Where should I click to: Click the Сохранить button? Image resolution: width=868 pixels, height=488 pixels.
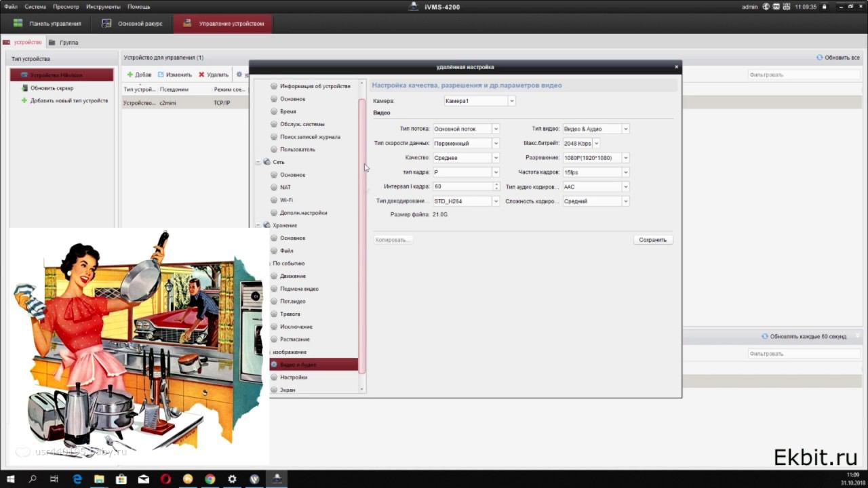(653, 240)
